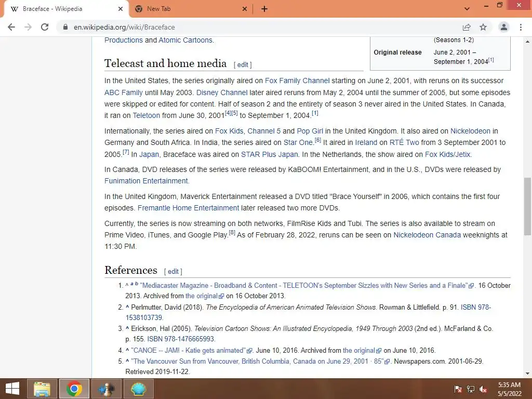The height and width of the screenshot is (399, 532).
Task: Click the scrollbar up arrow
Action: point(527,42)
